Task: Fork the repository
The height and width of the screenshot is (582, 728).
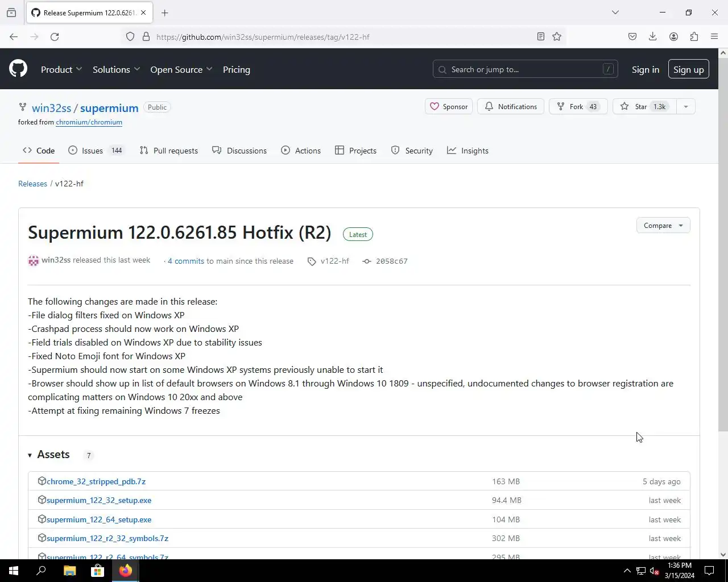Action: (578, 106)
